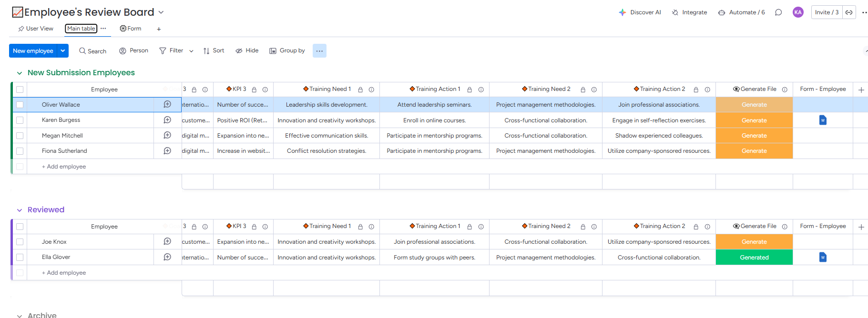The height and width of the screenshot is (318, 868).
Task: Open the board discussion bubble icon
Action: pyautogui.click(x=778, y=12)
